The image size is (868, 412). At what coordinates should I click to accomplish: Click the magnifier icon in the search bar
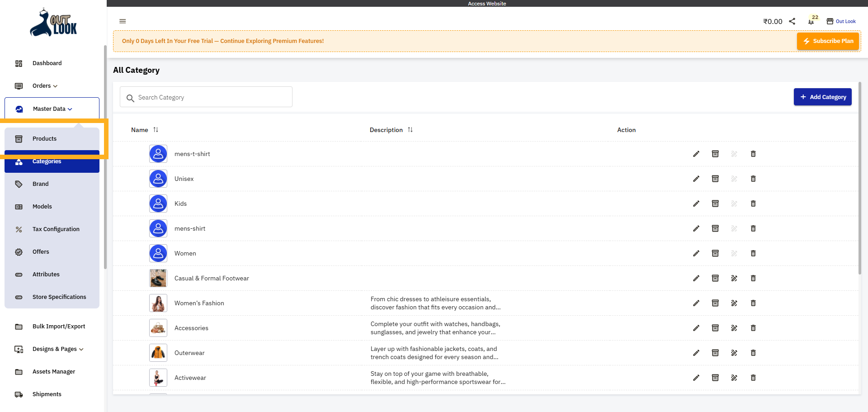(130, 98)
